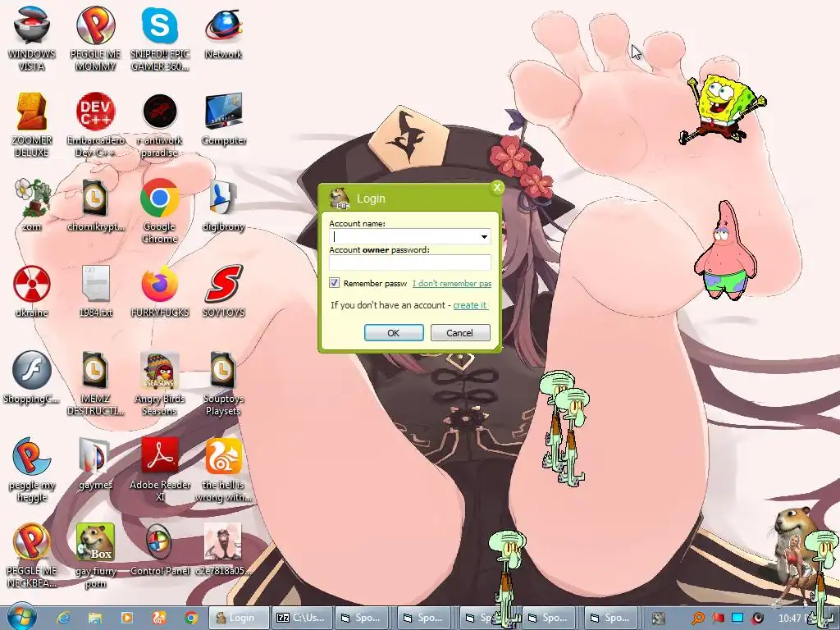Click the red flag tray icon
This screenshot has width=840, height=630.
[x=719, y=618]
